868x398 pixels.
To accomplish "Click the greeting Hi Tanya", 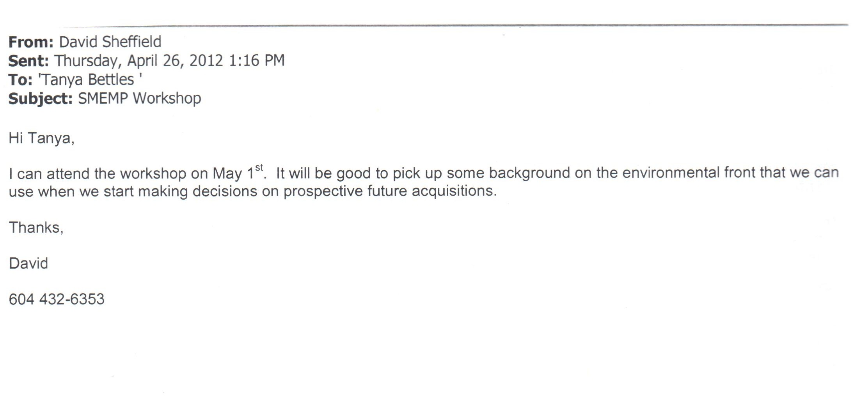I will click(41, 138).
